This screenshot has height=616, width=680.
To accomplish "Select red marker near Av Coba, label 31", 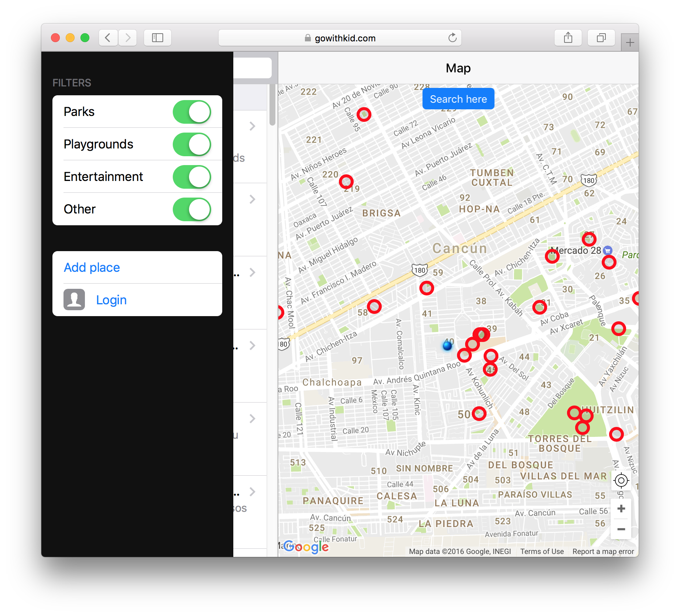I will click(x=540, y=307).
